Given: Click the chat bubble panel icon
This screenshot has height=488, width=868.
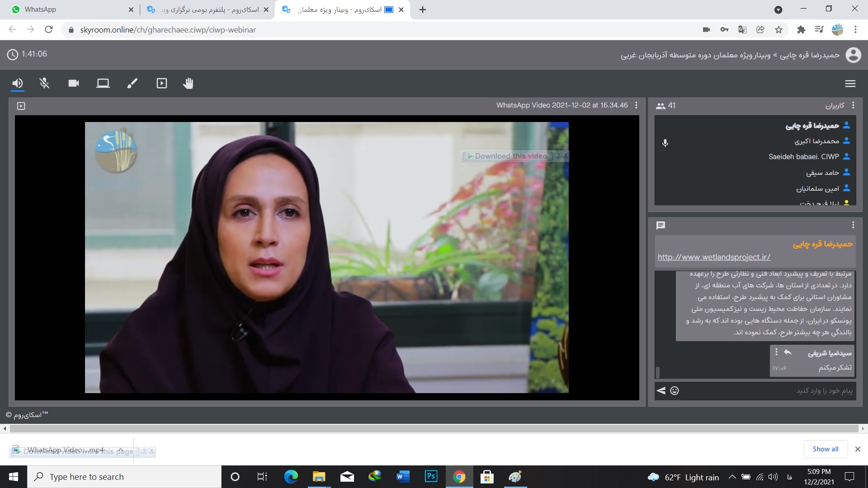Looking at the screenshot, I should [660, 225].
